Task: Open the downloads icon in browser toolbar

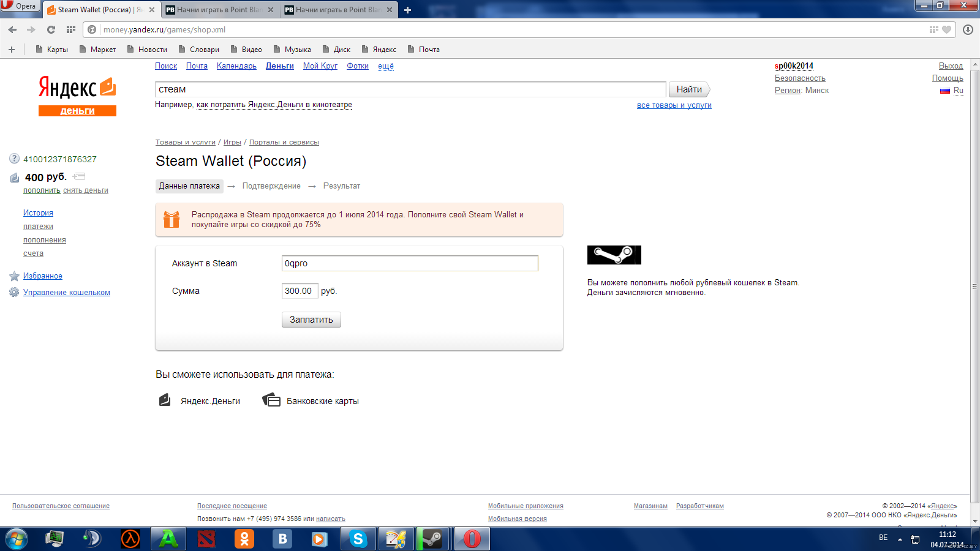Action: click(968, 29)
